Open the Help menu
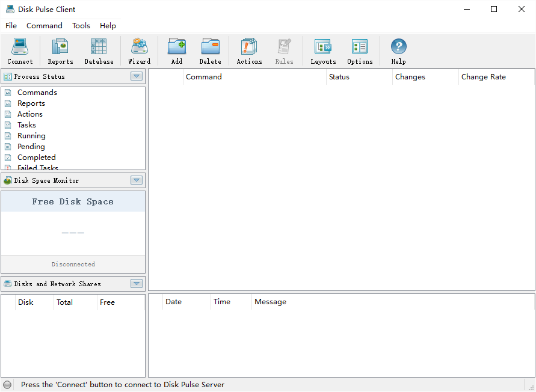This screenshot has height=392, width=536. coord(108,26)
